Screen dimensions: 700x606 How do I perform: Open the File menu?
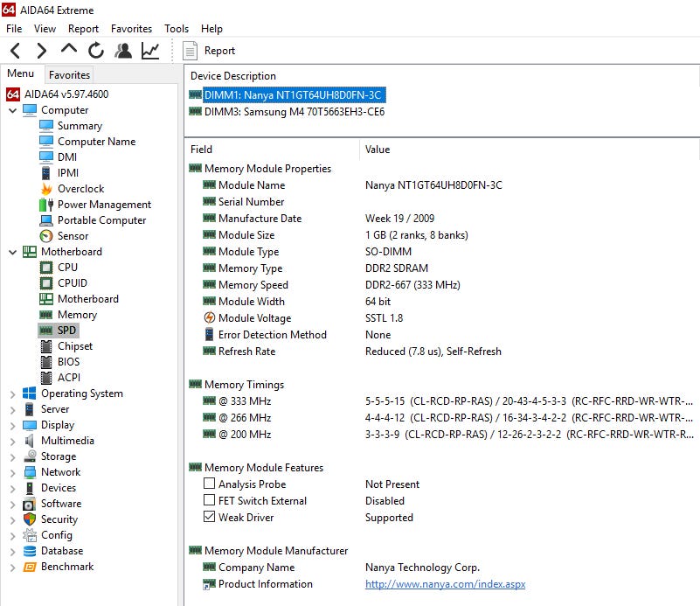pyautogui.click(x=14, y=29)
